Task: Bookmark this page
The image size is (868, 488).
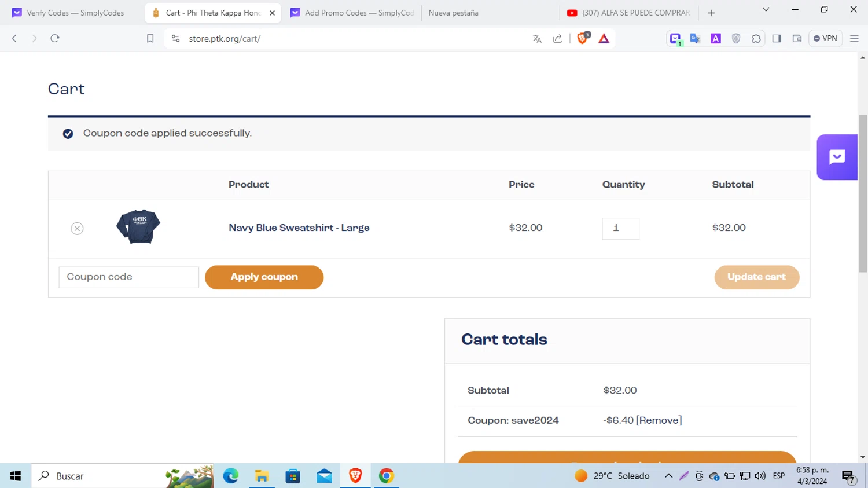Action: pos(150,38)
